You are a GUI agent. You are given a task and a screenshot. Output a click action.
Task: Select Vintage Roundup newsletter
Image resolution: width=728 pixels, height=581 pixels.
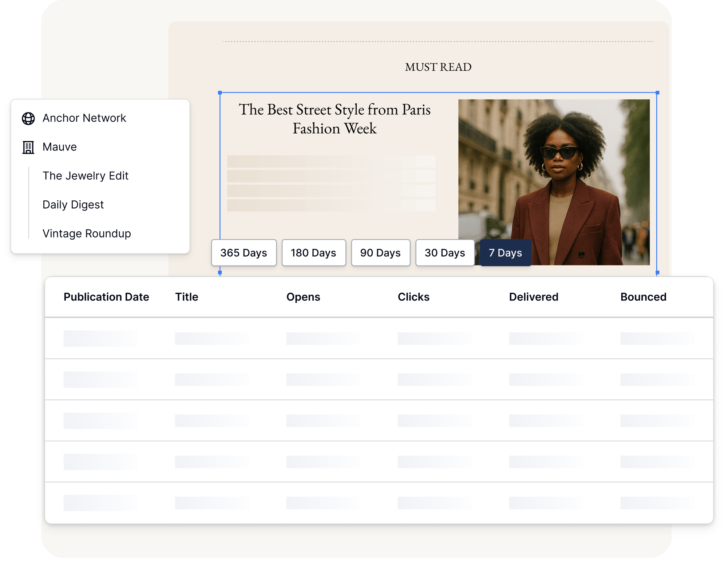tap(87, 233)
